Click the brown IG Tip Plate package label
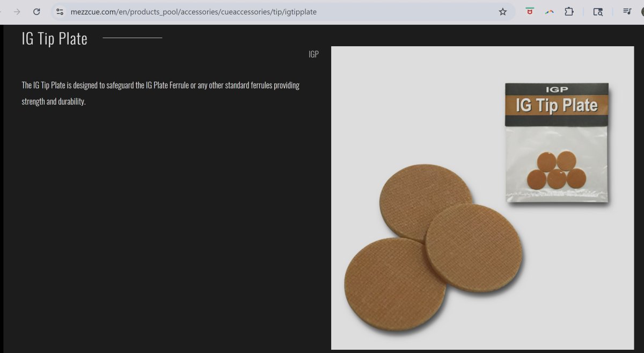 557,105
